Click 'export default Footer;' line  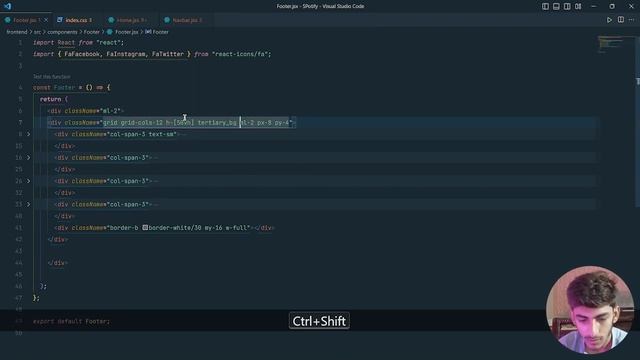click(71, 322)
